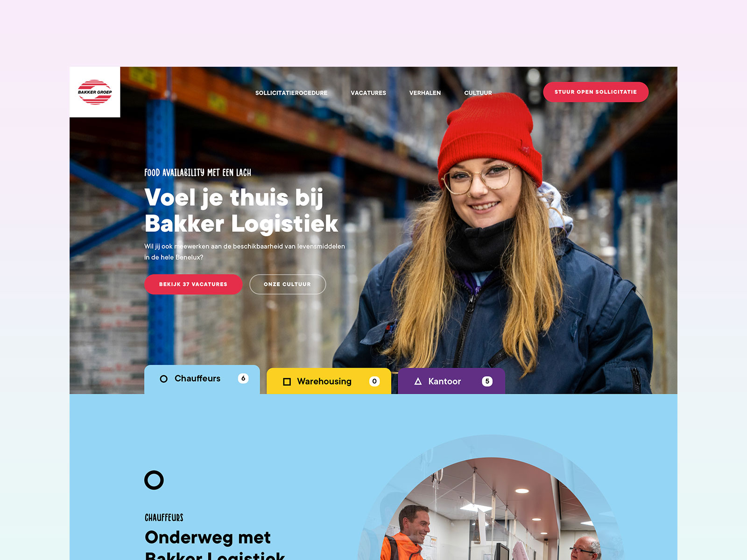Open the Vacatures navigation link
This screenshot has height=560, width=747.
point(368,93)
